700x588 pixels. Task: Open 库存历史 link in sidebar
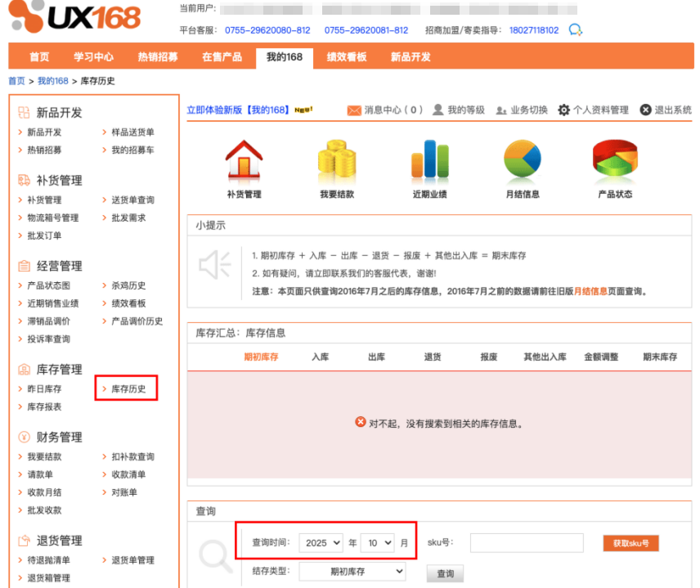coord(128,389)
